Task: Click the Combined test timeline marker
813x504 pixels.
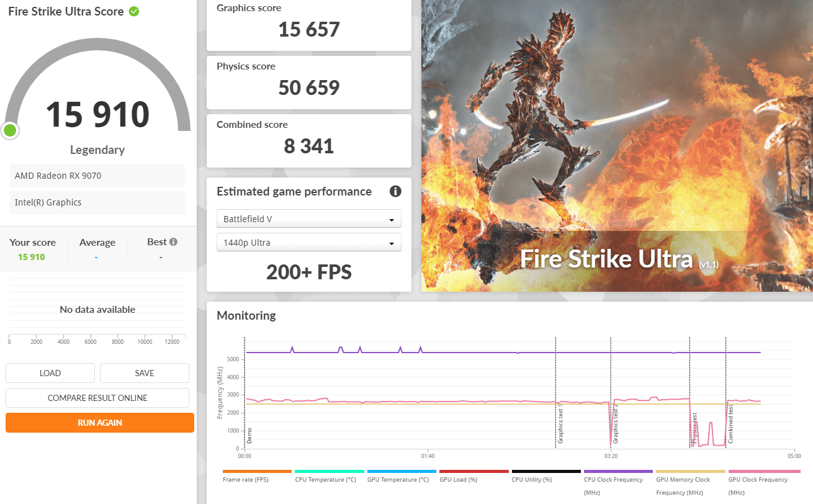Action: pos(731,423)
